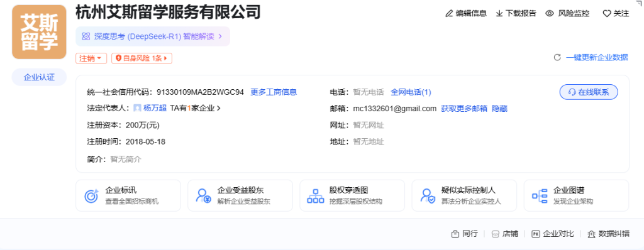The image size is (644, 250).
Task: Click registration date 2018-05-18
Action: (145, 142)
